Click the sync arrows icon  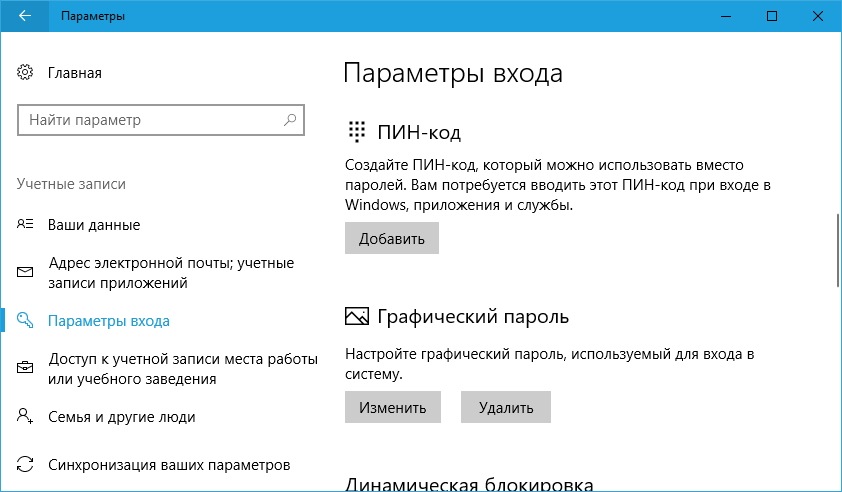tap(25, 464)
